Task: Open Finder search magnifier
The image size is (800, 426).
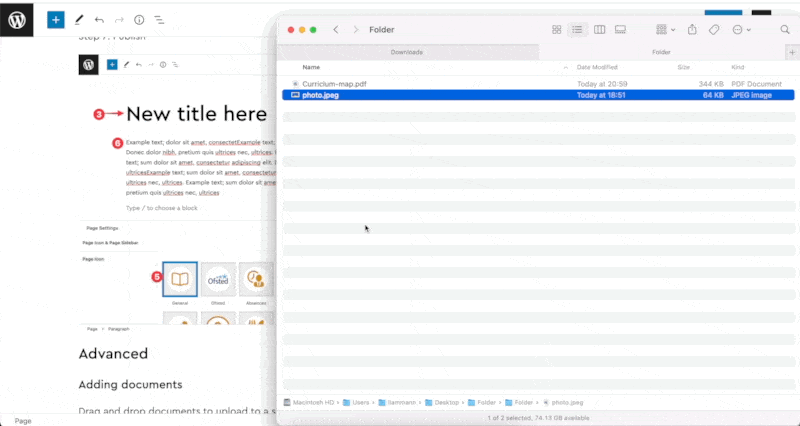Action: tap(784, 30)
